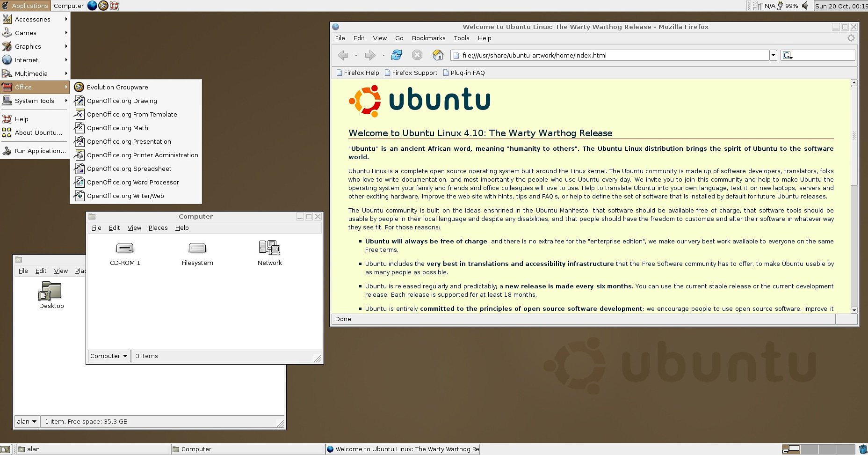Select the Desktop folder in alan window
The width and height of the screenshot is (868, 455).
point(51,295)
